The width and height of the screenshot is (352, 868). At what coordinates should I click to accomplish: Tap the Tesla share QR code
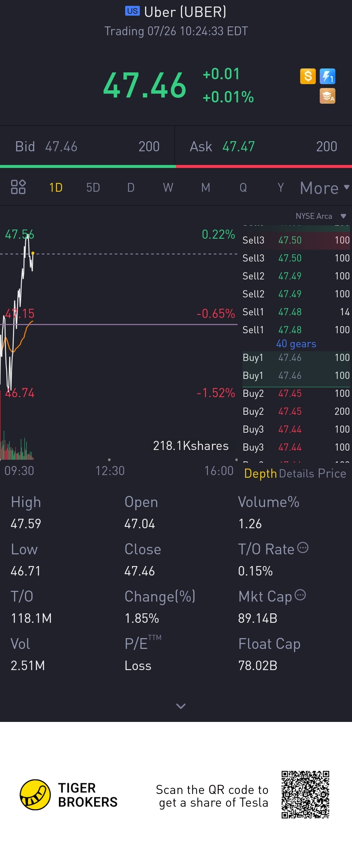pos(305,795)
